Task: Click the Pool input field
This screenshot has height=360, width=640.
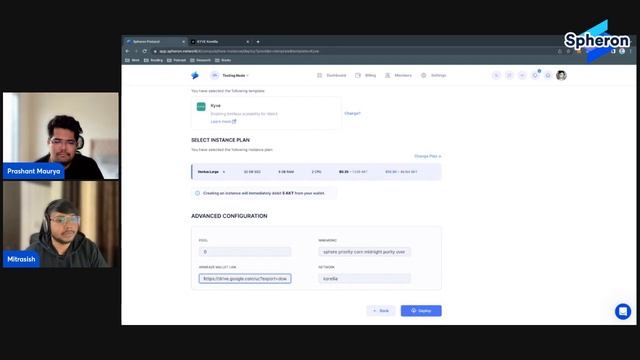Action: click(x=245, y=252)
